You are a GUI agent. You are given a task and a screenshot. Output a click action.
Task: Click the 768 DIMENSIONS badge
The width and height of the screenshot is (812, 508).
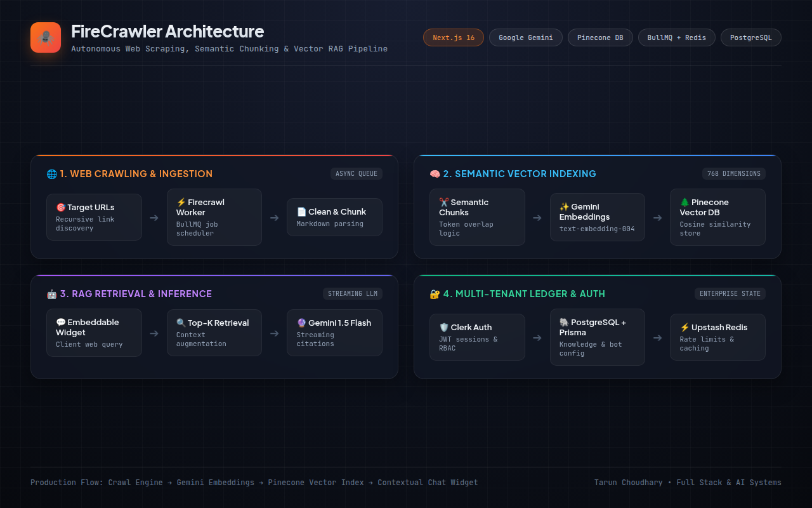click(734, 174)
